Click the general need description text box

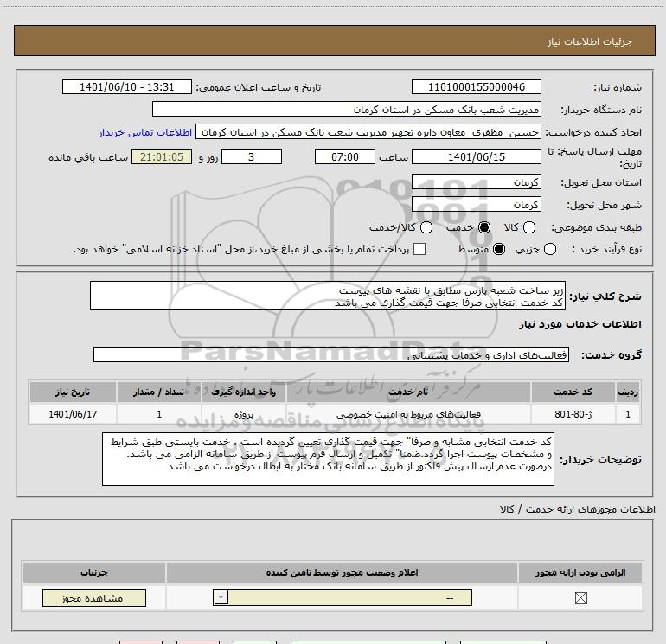[x=328, y=296]
